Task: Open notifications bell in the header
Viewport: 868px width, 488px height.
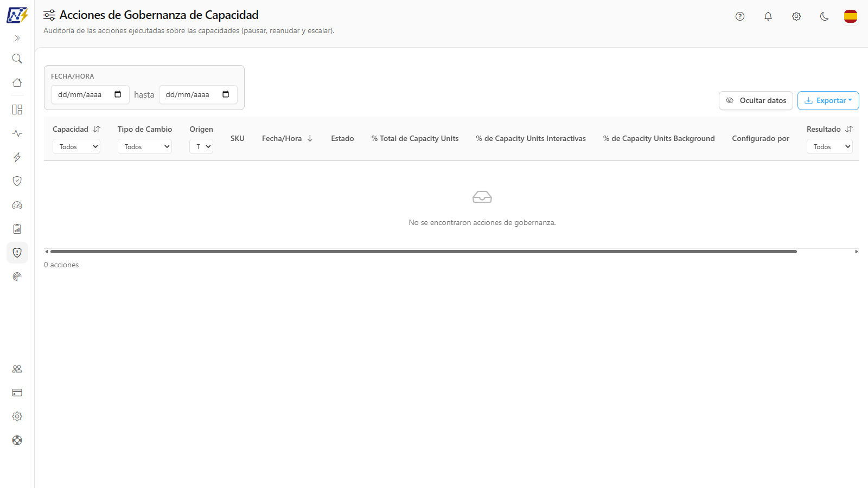Action: [x=768, y=16]
